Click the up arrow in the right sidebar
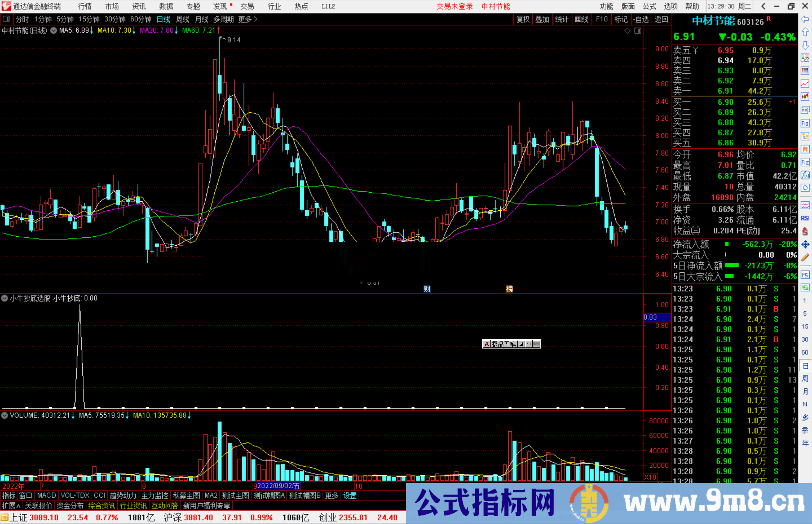The image size is (812, 524). [x=805, y=32]
